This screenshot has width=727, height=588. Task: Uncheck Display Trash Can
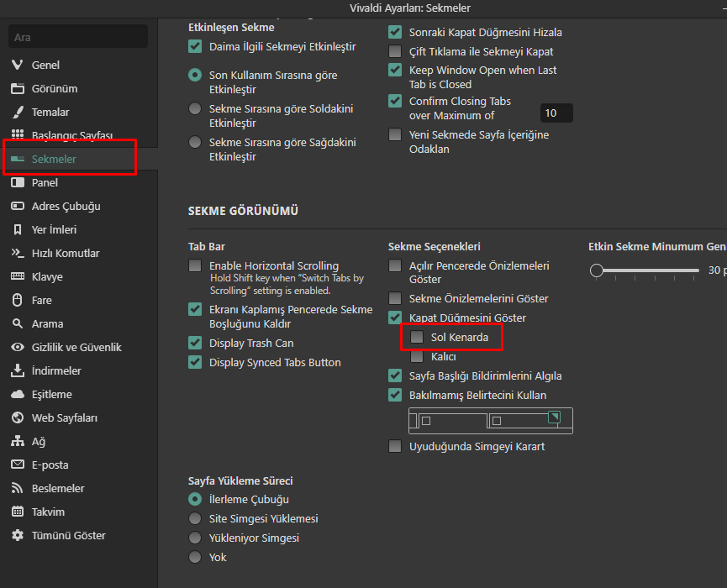(x=195, y=343)
